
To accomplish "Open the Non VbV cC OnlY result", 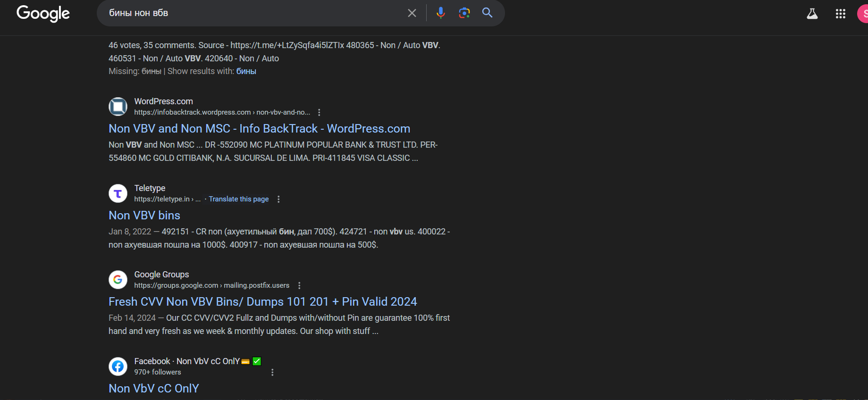I will coord(154,388).
